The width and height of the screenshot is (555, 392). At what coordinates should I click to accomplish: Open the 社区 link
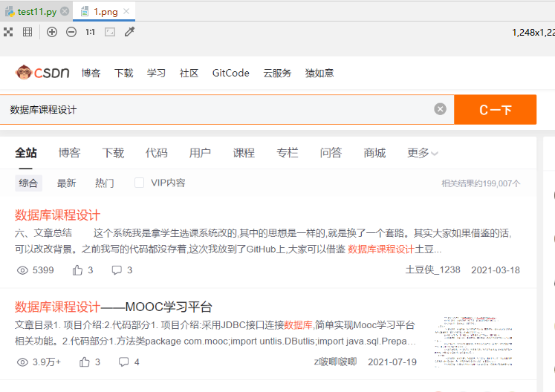189,73
